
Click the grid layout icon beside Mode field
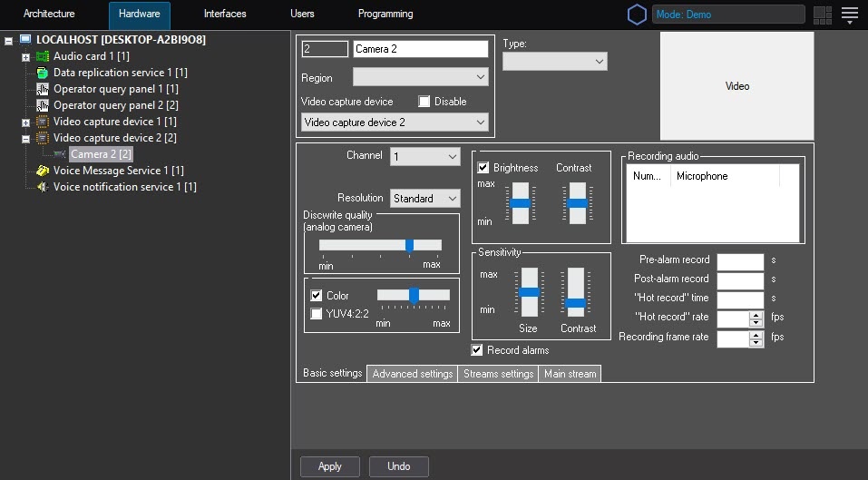(x=822, y=15)
